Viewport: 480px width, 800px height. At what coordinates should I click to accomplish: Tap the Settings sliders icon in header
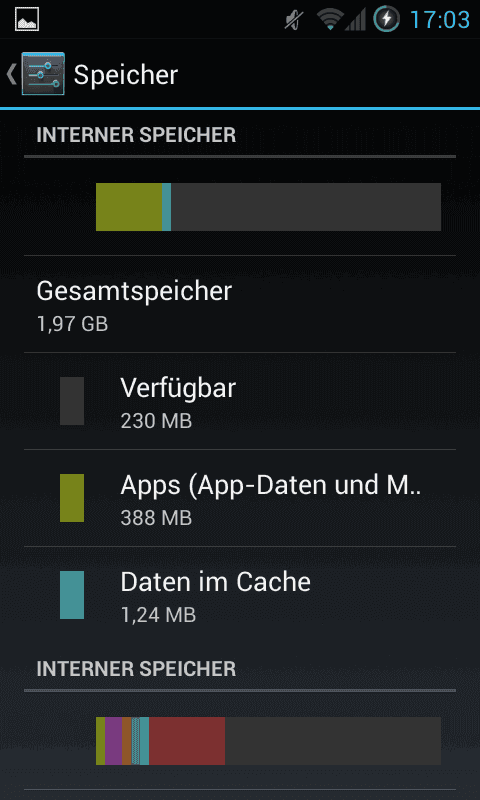[x=43, y=74]
